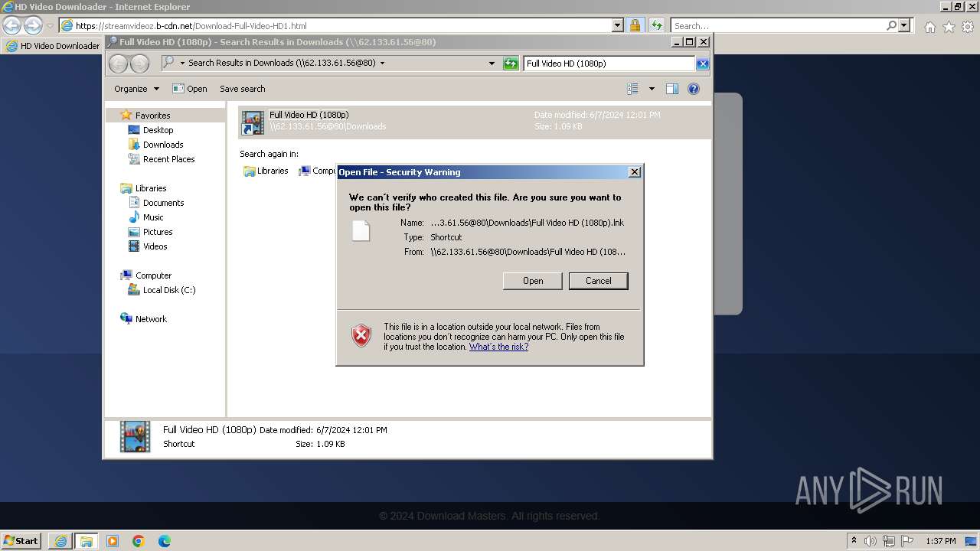980x551 pixels.
Task: Follow the "What's the risk?" link
Action: 499,347
